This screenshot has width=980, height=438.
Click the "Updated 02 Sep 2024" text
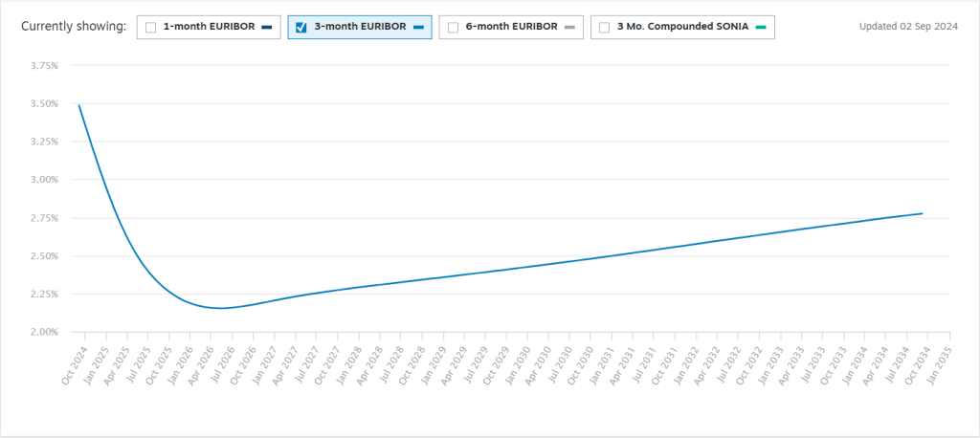coord(908,27)
